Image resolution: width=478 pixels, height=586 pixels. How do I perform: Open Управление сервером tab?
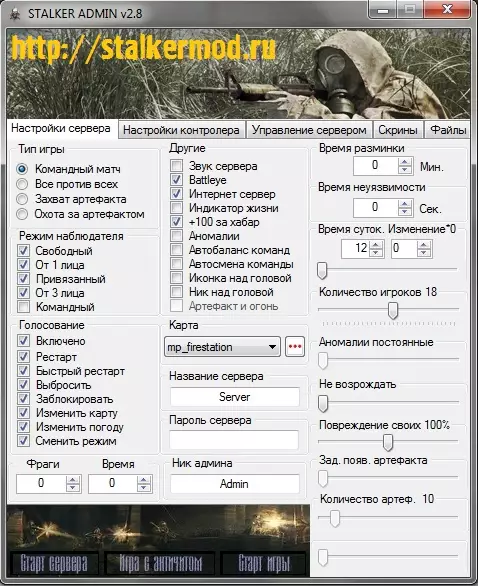(x=309, y=130)
